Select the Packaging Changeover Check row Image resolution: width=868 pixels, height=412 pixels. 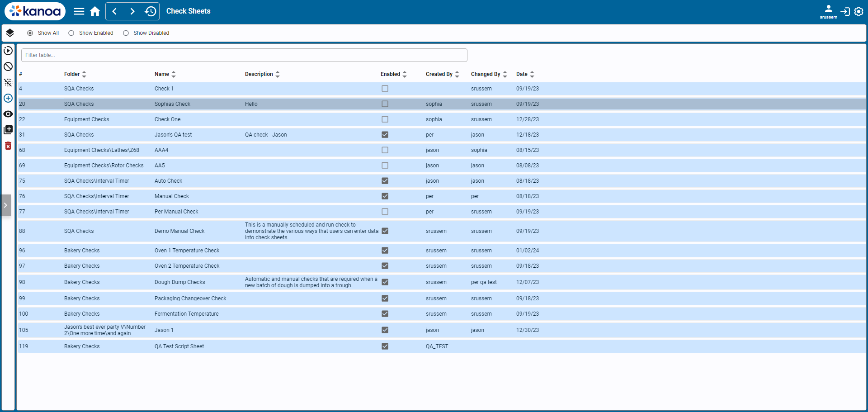(x=442, y=298)
